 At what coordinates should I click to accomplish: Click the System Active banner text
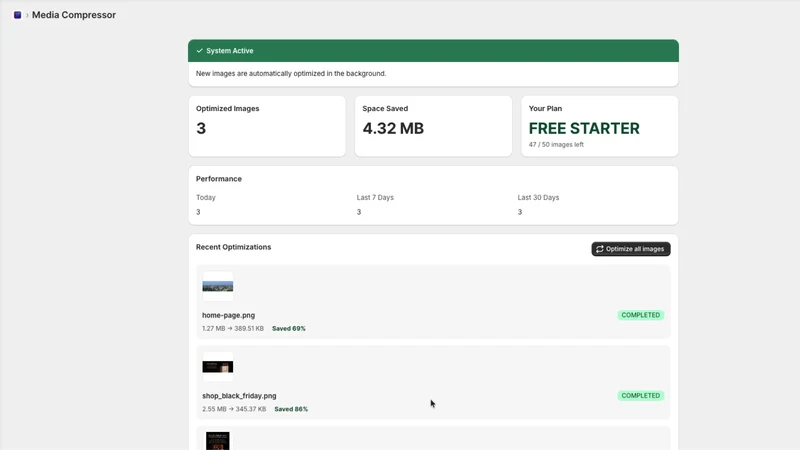point(230,51)
